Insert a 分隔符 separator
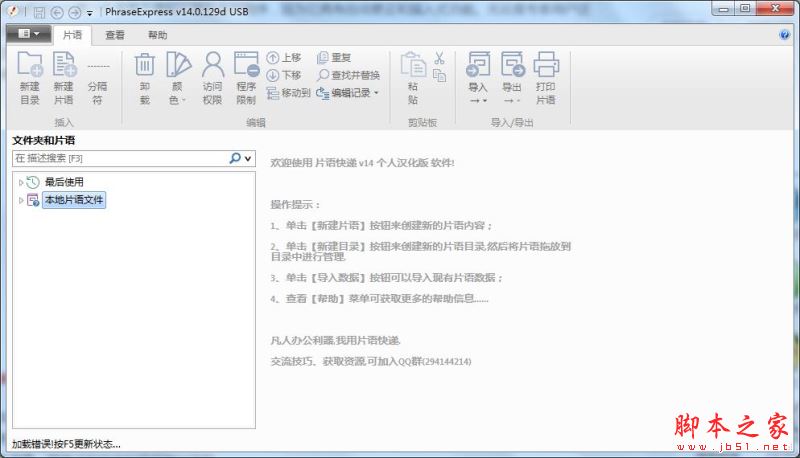Image resolution: width=800 pixels, height=458 pixels. coord(97,78)
